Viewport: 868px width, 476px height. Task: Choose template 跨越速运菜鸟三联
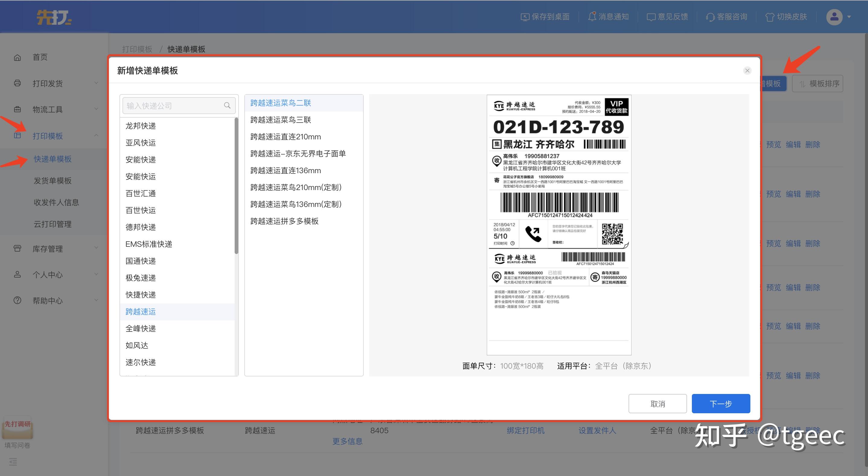click(304, 120)
